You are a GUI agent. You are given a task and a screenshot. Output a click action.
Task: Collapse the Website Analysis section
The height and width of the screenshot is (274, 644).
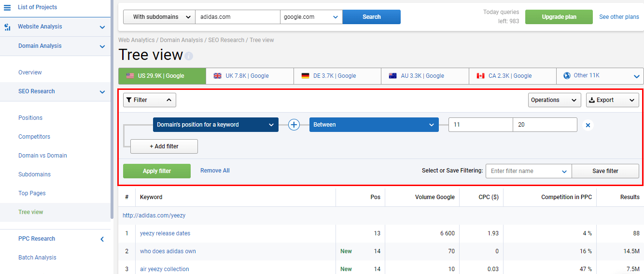[102, 27]
